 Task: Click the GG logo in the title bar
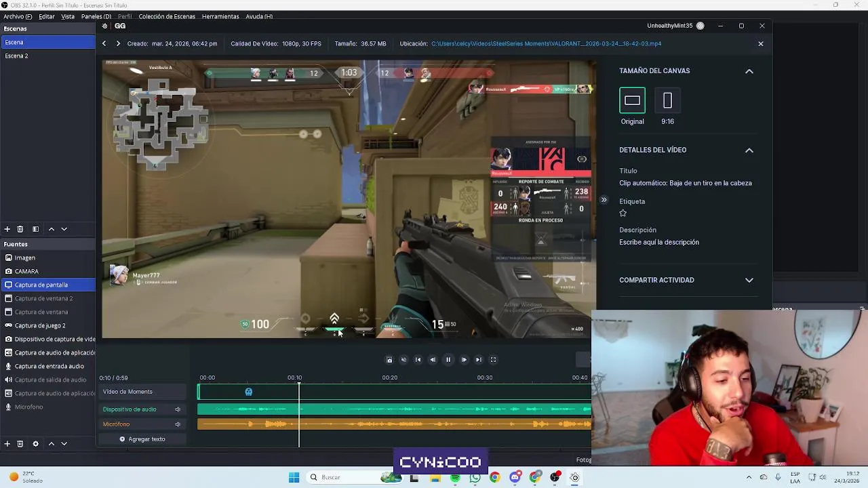coord(120,26)
